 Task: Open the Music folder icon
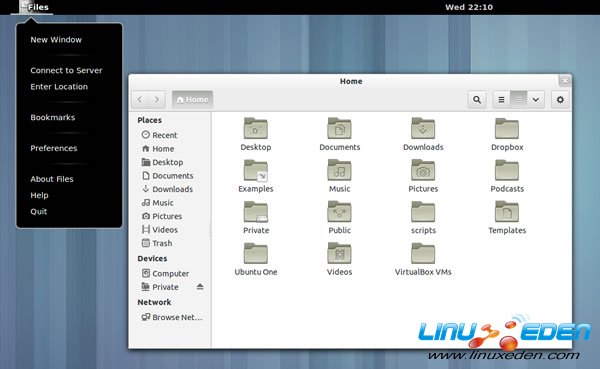339,170
